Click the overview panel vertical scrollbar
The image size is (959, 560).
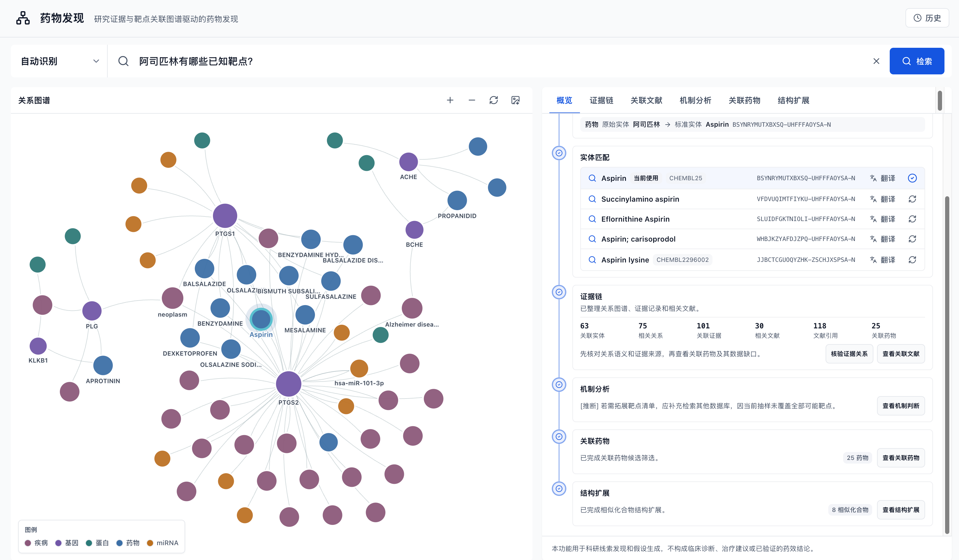[947, 365]
